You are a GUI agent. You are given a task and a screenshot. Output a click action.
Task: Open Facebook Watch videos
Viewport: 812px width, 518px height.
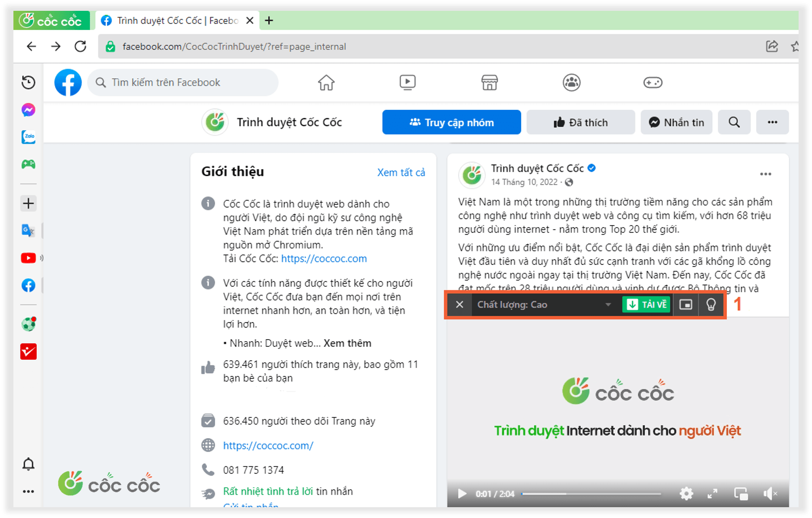[408, 82]
